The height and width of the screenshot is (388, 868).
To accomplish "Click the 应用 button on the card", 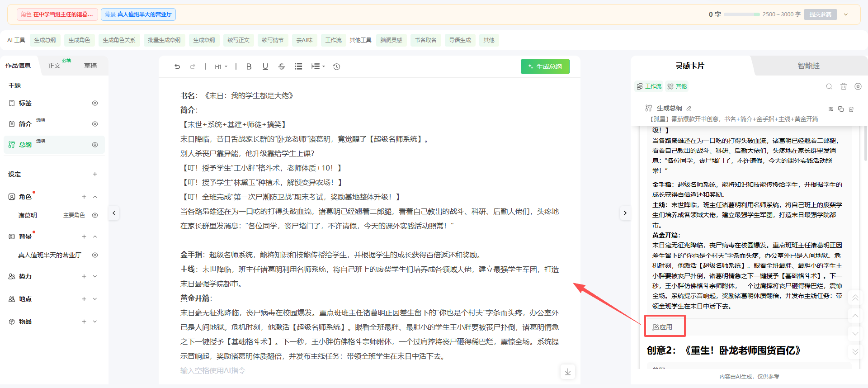I will click(662, 327).
